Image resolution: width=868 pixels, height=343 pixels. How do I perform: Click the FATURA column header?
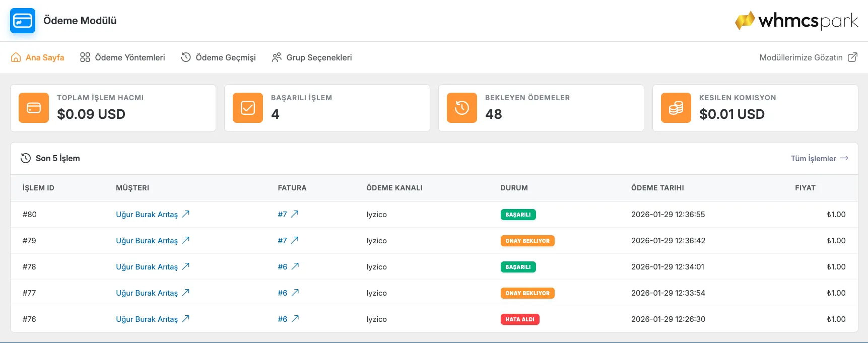pos(292,188)
